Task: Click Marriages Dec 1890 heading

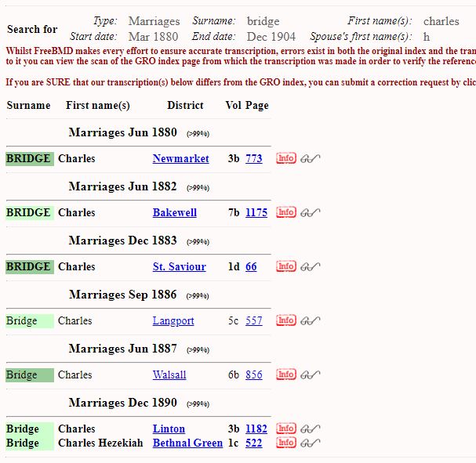Action: [122, 403]
